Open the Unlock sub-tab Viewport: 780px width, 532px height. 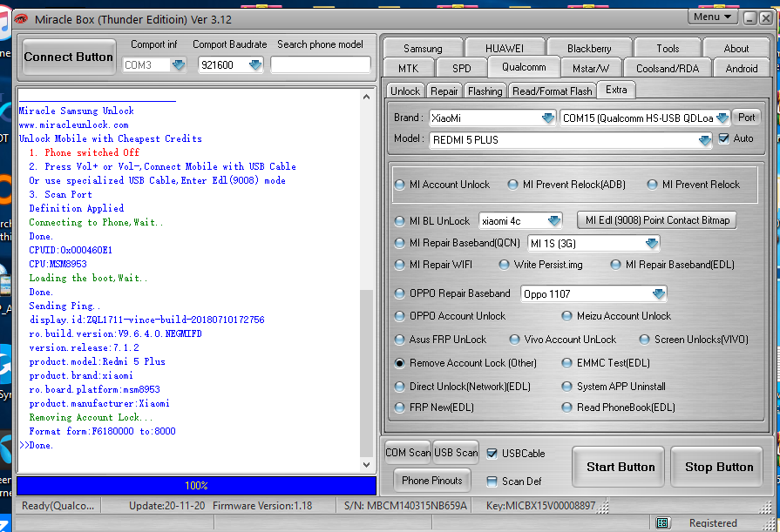tap(405, 91)
